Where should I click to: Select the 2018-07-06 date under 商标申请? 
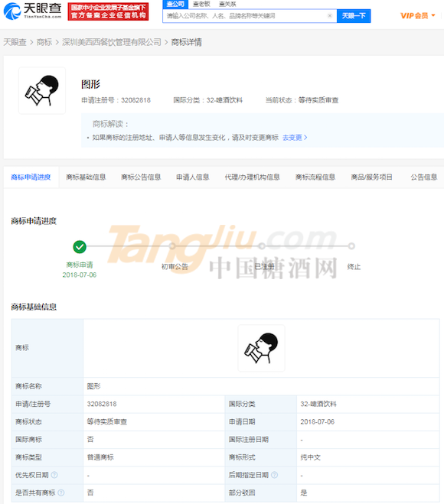pyautogui.click(x=80, y=275)
